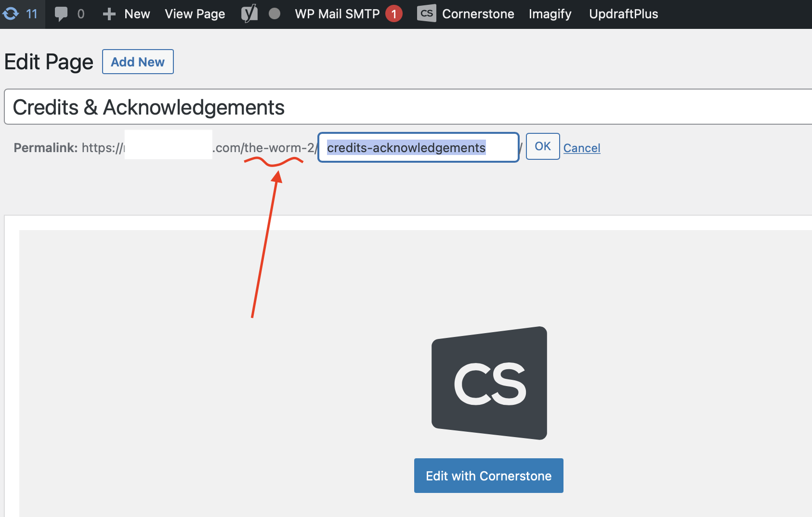Click the small CS icon in admin bar
This screenshot has width=812, height=517.
[426, 14]
